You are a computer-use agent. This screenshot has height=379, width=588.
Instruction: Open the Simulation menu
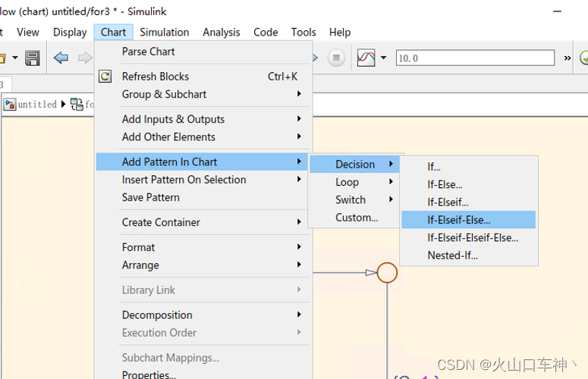(x=164, y=32)
